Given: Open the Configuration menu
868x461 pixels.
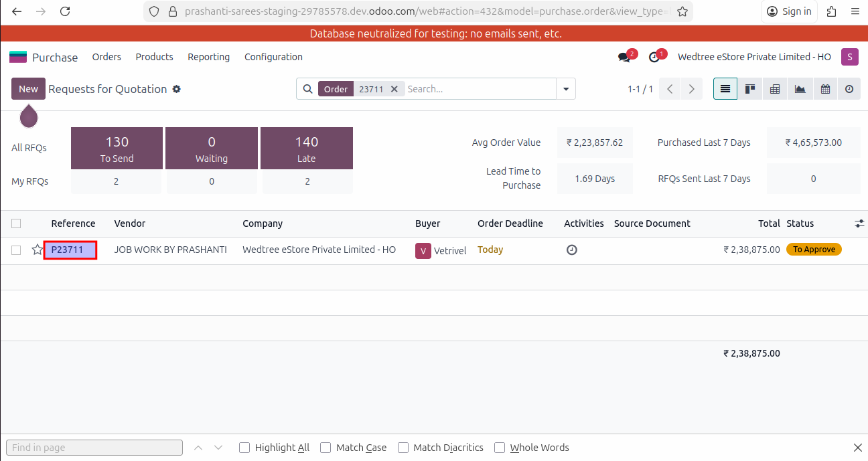Looking at the screenshot, I should 273,57.
